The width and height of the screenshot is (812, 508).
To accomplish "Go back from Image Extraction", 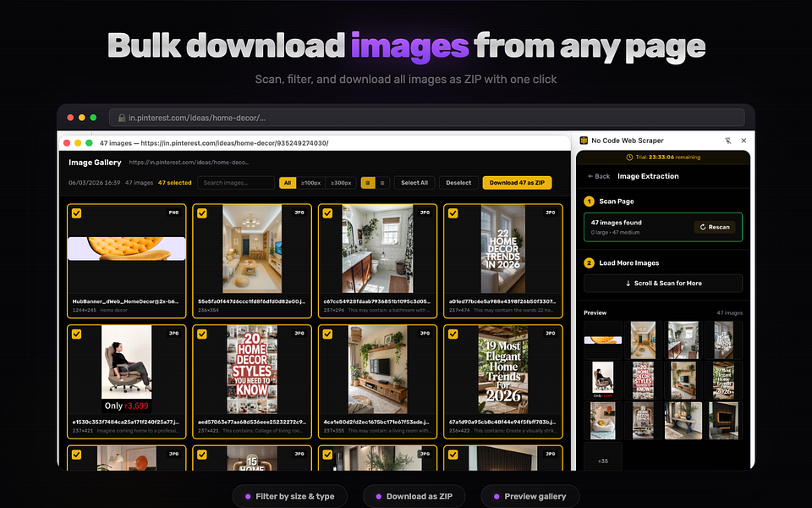I will tap(599, 176).
